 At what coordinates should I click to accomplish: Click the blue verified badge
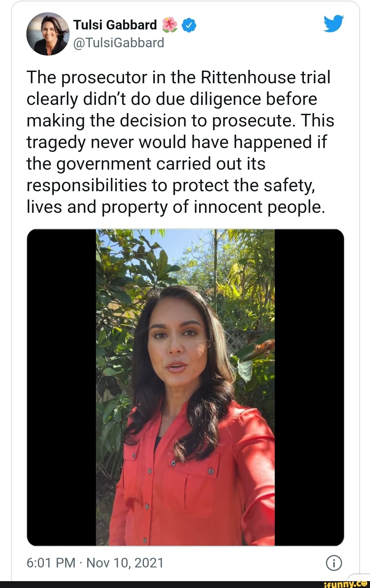click(189, 25)
